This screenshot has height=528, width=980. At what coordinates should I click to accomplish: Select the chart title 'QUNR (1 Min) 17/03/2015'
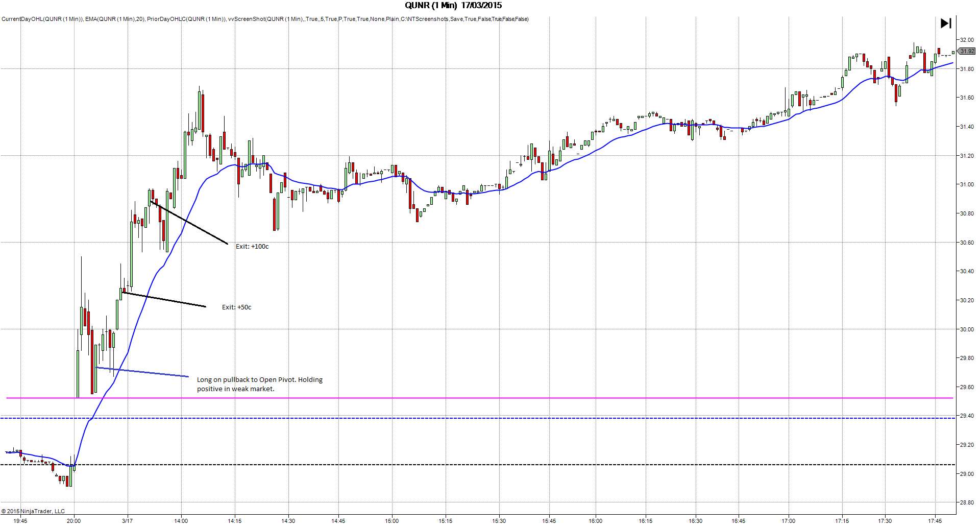[453, 6]
